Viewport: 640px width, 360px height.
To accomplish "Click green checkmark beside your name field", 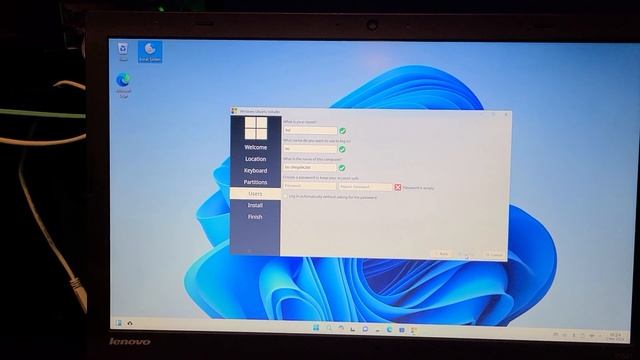I will (x=342, y=131).
